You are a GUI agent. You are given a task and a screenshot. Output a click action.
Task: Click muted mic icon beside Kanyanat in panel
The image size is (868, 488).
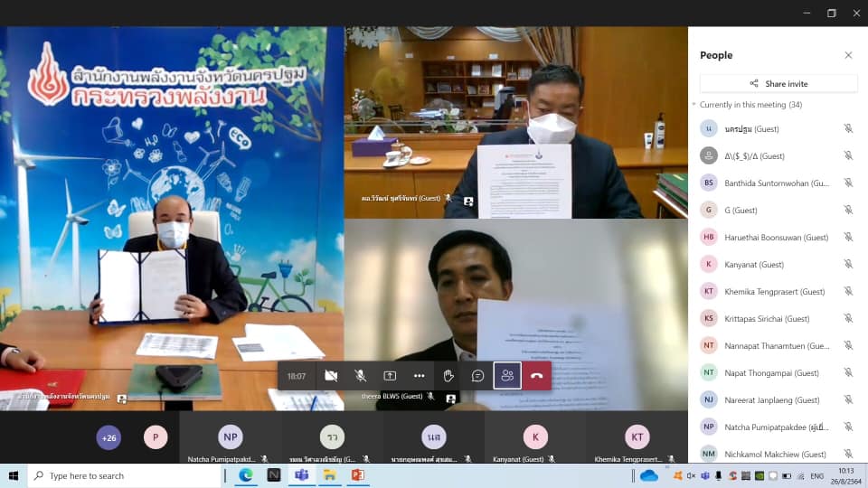point(848,265)
